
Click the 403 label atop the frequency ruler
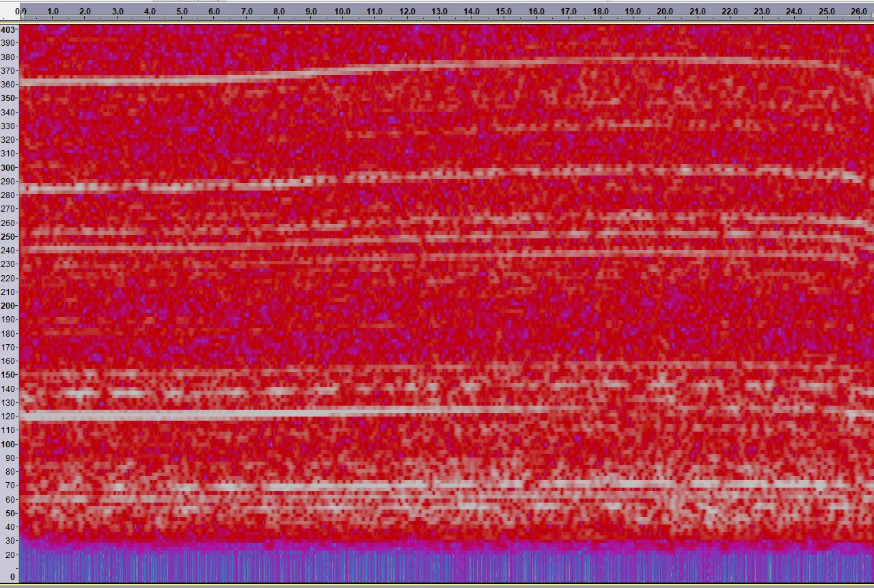click(x=9, y=30)
